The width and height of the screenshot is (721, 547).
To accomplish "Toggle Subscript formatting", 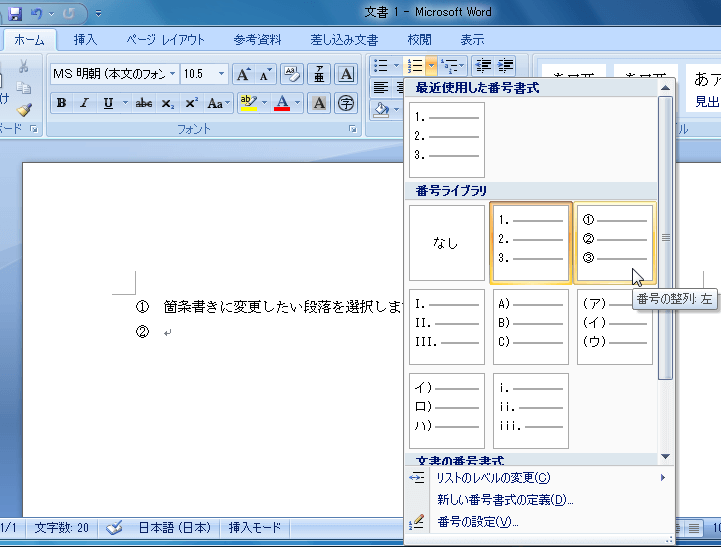I will 167,103.
